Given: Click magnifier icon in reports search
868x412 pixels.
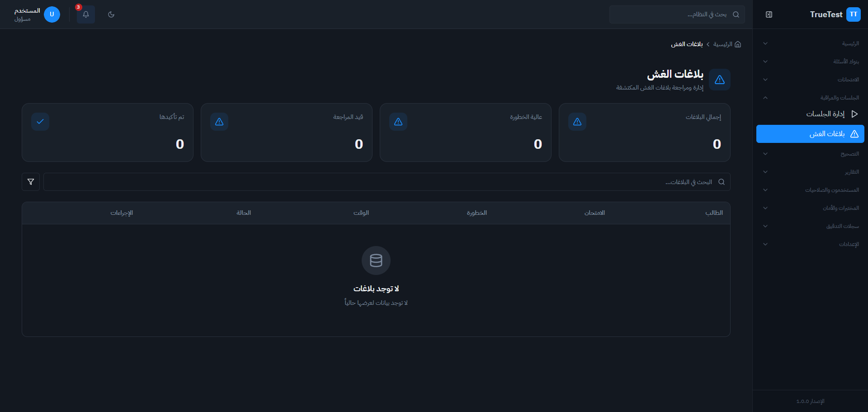Looking at the screenshot, I should coord(722,182).
